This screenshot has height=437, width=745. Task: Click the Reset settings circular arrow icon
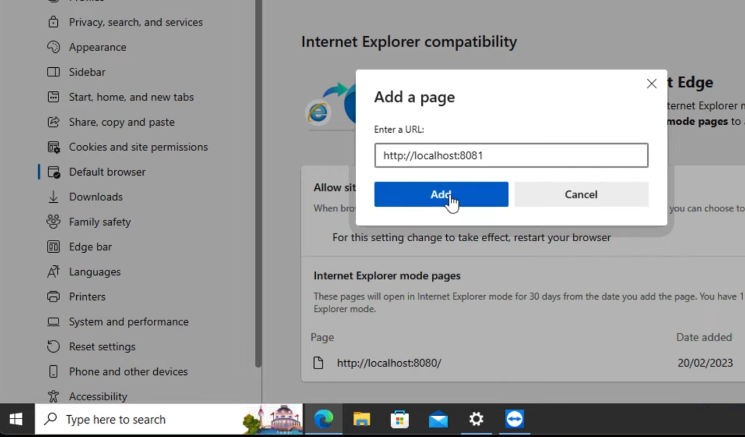[53, 346]
